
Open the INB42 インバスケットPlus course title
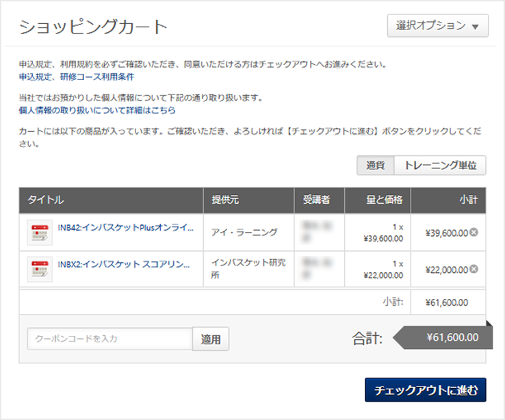tap(125, 228)
